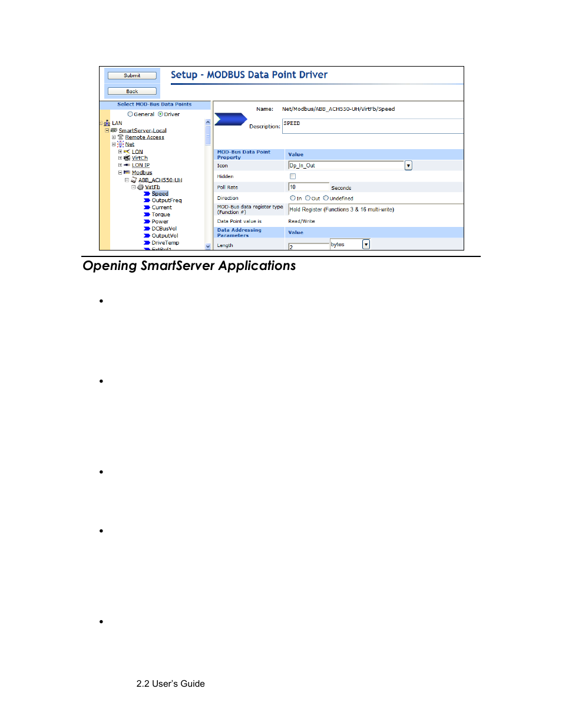
Task: Click the tree scrollbar down arrow
Action: click(208, 246)
